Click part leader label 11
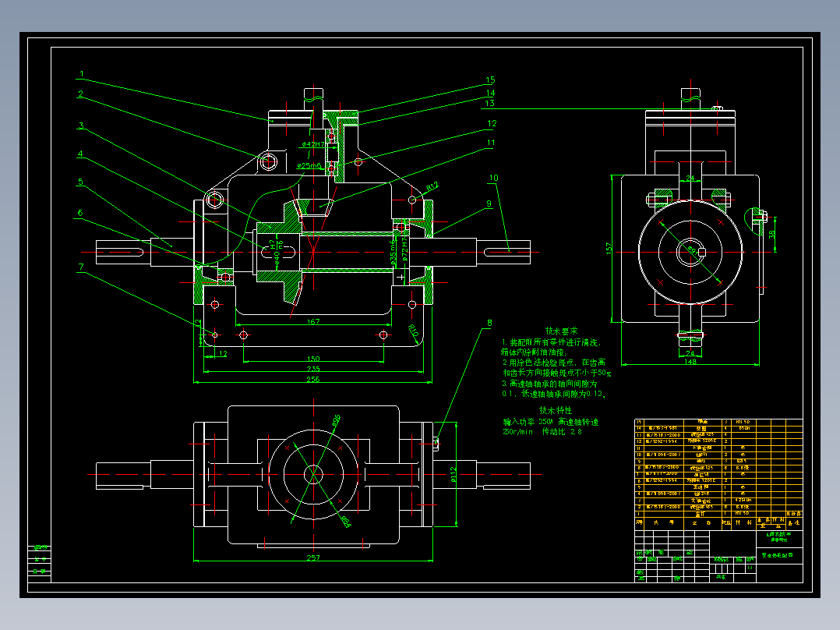Image resolution: width=840 pixels, height=630 pixels. (491, 143)
